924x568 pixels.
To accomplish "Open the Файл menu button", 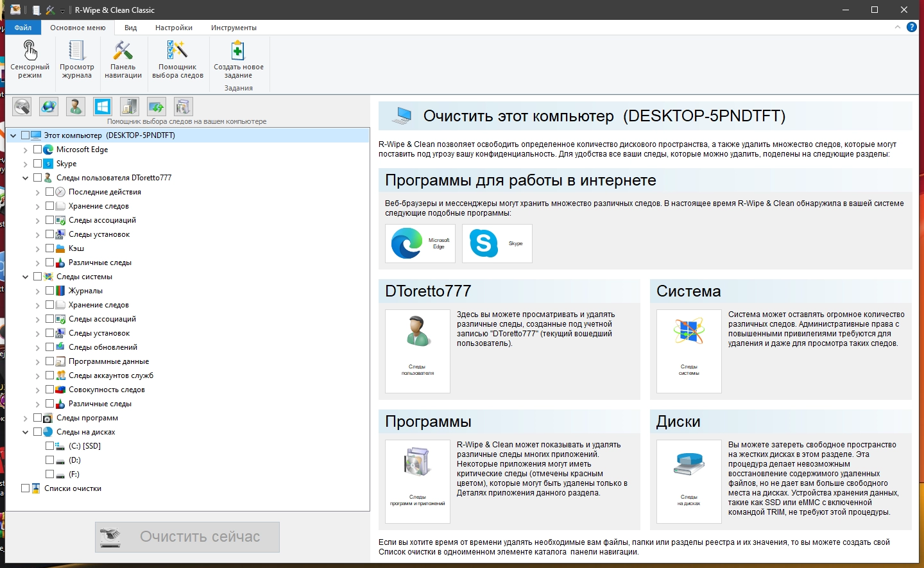I will click(23, 28).
